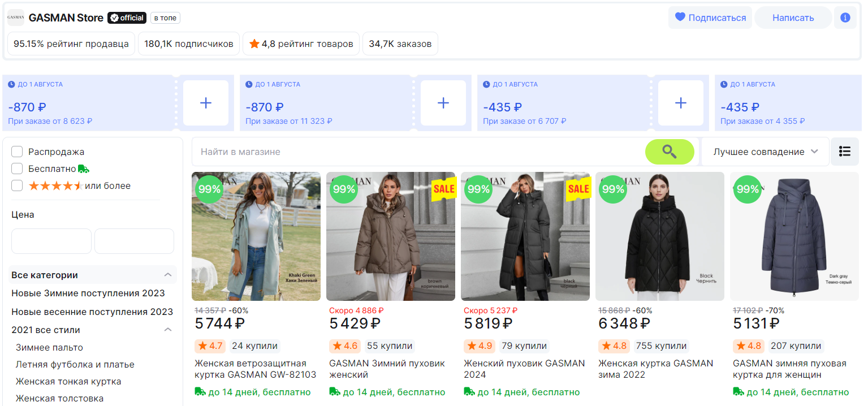Click the search magnifier button
This screenshot has width=868, height=406.
click(x=670, y=152)
